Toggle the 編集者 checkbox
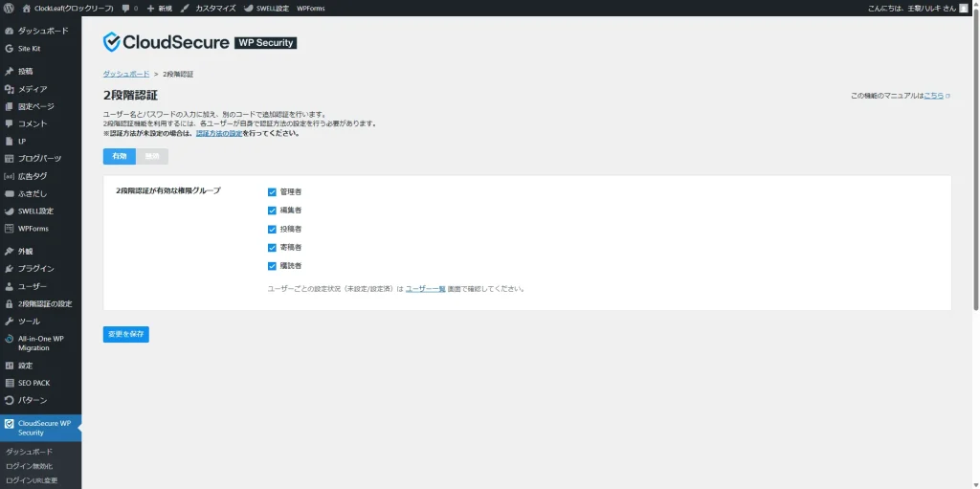This screenshot has width=980, height=489. click(x=273, y=210)
